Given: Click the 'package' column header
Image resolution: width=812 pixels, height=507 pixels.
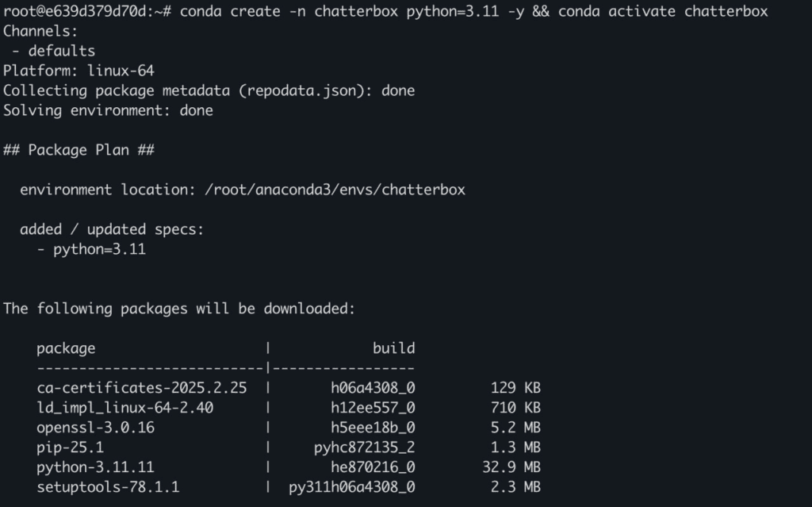Looking at the screenshot, I should coord(66,348).
